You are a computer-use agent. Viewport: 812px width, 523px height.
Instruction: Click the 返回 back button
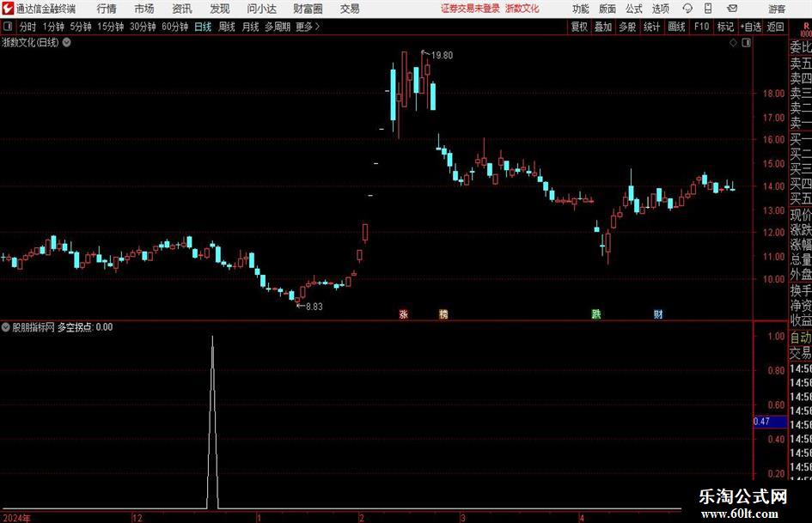775,27
